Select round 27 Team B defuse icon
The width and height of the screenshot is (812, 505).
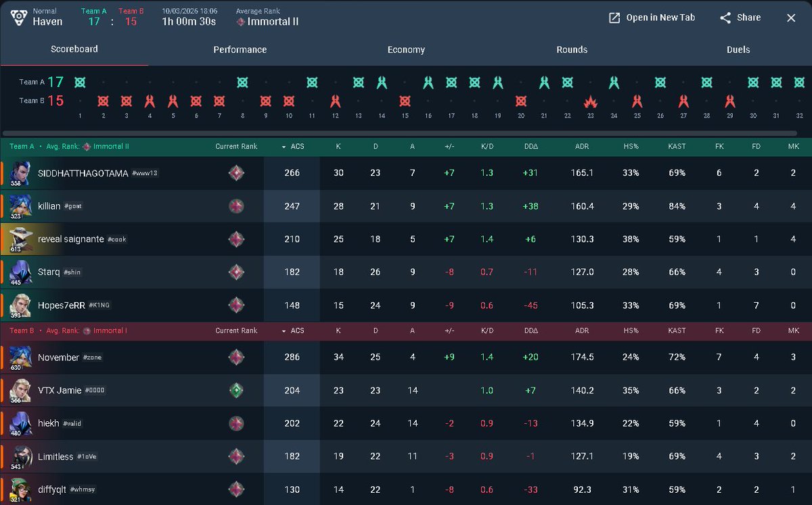pos(683,101)
